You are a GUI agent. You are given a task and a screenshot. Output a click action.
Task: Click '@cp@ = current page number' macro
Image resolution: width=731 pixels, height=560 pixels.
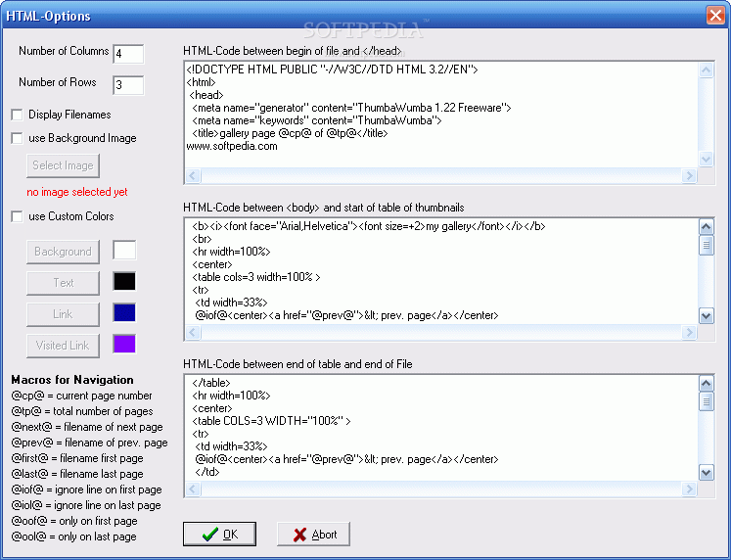[81, 396]
